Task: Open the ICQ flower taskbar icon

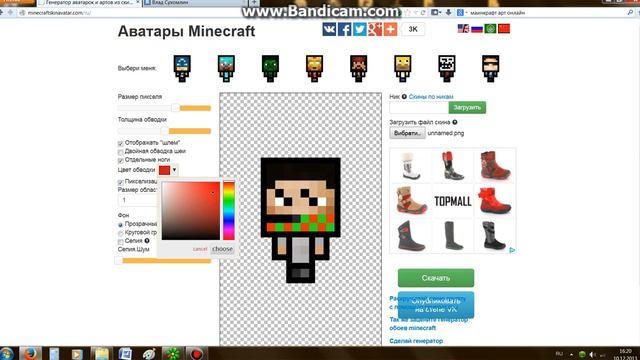Action: (172, 353)
